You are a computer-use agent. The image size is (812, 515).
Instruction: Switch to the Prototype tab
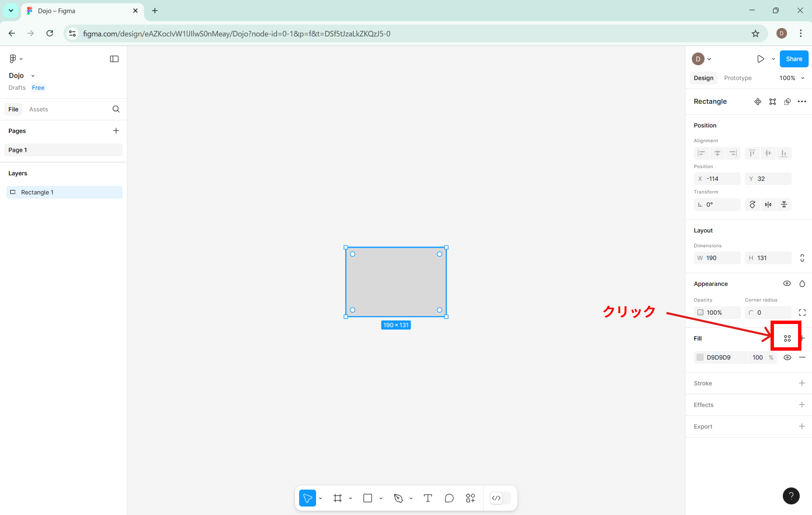pyautogui.click(x=738, y=78)
